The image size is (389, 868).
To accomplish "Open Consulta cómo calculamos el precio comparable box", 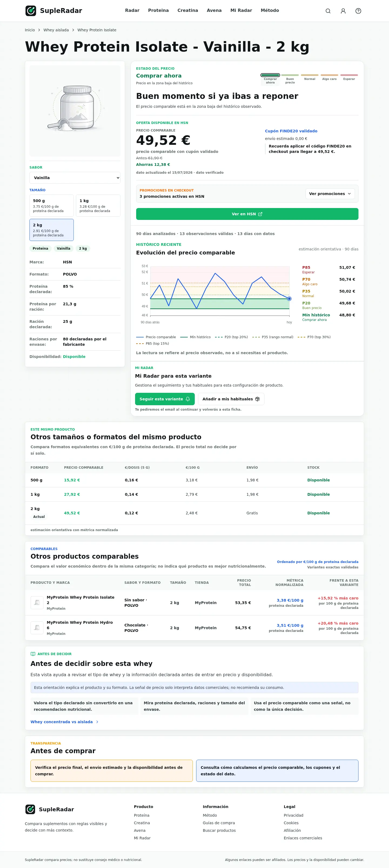I will 277,771.
